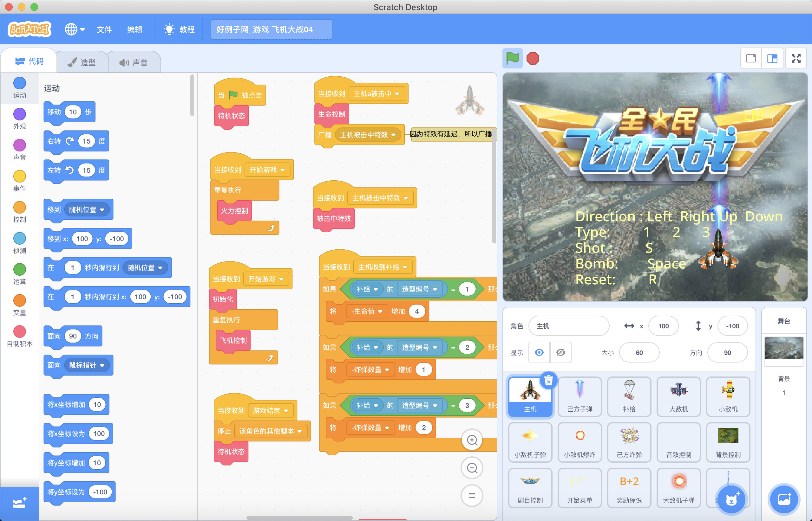
Task: Open 主机被击中特效 broadcast dropdown
Action: (x=368, y=135)
